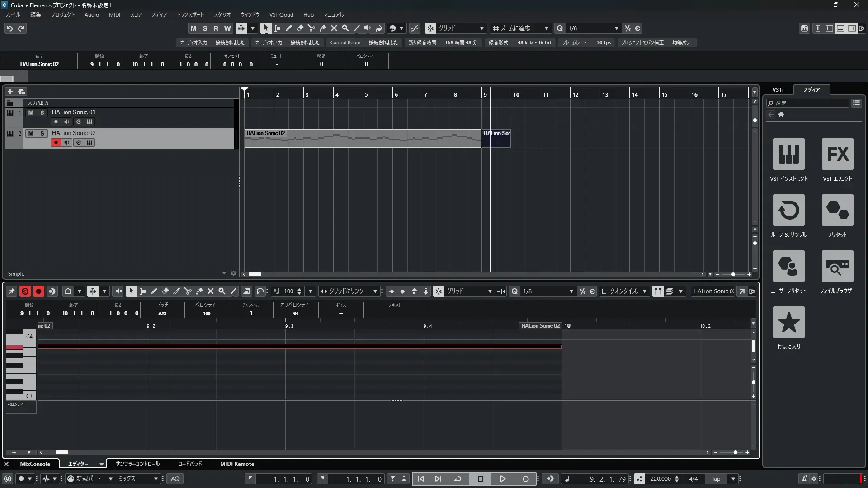Open the Favorites star tile
This screenshot has width=868, height=488.
(788, 322)
